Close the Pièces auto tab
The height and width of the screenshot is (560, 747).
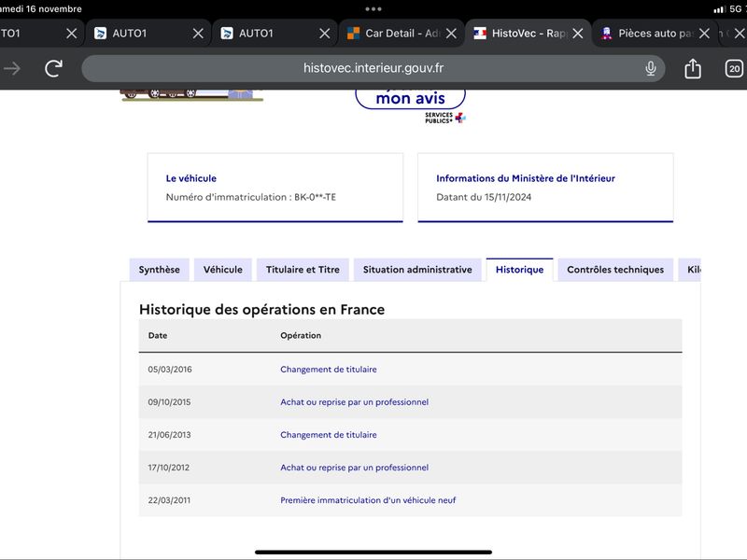coord(704,34)
